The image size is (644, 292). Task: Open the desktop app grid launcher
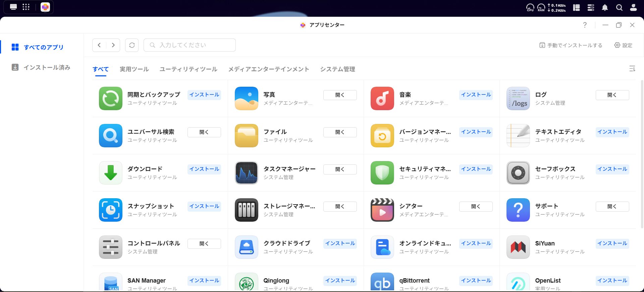26,7
